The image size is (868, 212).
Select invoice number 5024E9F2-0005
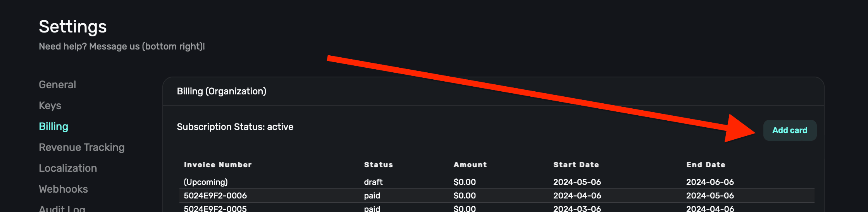[x=215, y=209]
